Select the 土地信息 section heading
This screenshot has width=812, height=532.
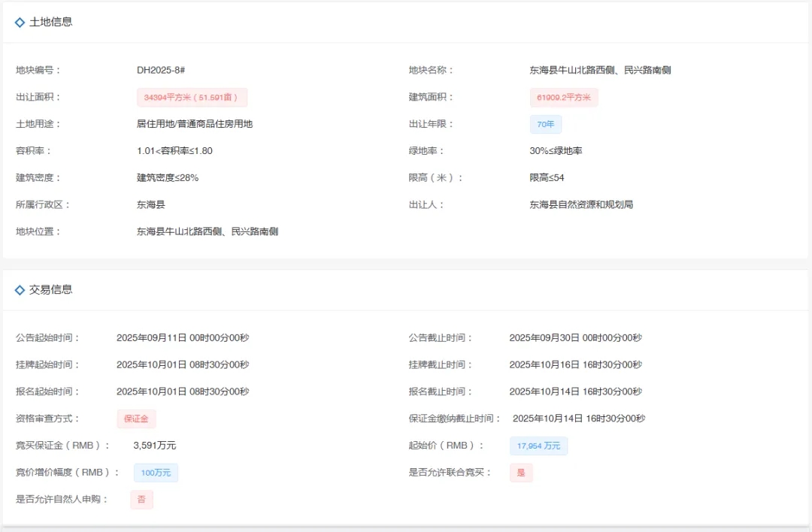[51, 23]
